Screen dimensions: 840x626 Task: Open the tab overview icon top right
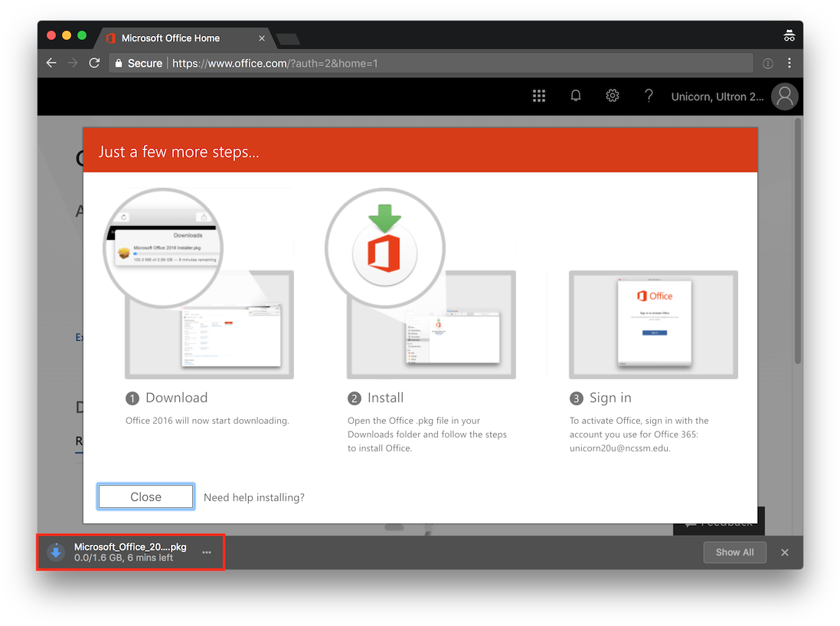point(789,34)
